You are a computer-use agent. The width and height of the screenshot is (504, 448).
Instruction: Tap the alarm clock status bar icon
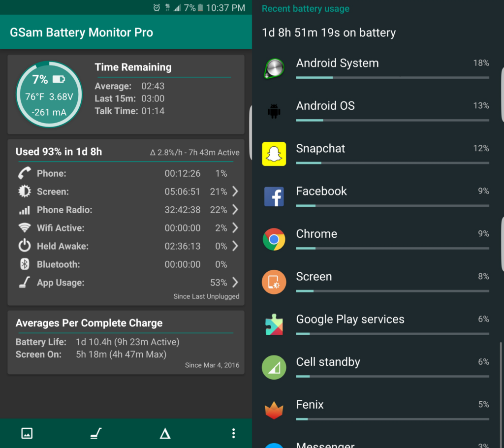157,7
